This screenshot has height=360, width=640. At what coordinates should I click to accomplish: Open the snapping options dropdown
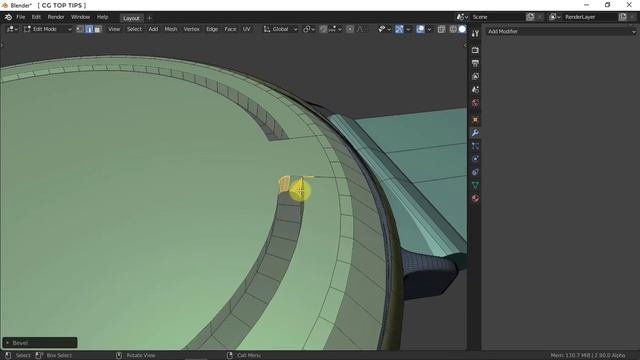[336, 29]
